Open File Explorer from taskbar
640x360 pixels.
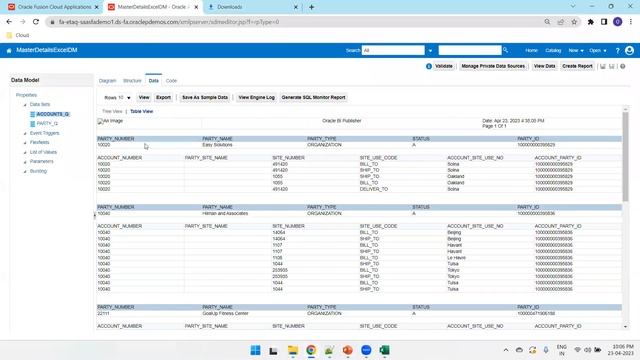tap(293, 350)
